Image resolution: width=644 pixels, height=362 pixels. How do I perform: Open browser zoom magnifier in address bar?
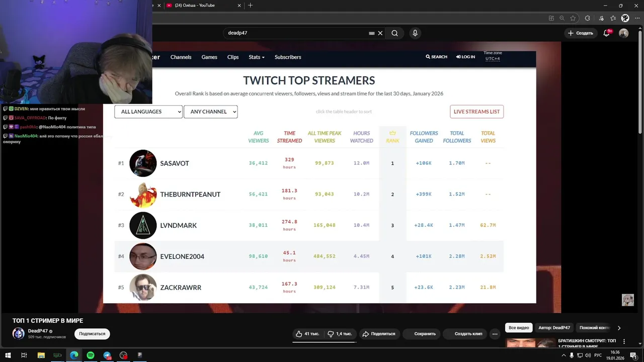point(562,18)
